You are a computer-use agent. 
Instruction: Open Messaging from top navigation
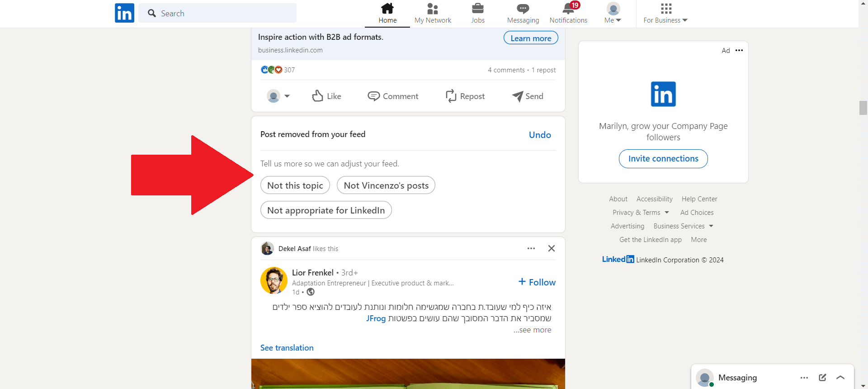coord(523,14)
